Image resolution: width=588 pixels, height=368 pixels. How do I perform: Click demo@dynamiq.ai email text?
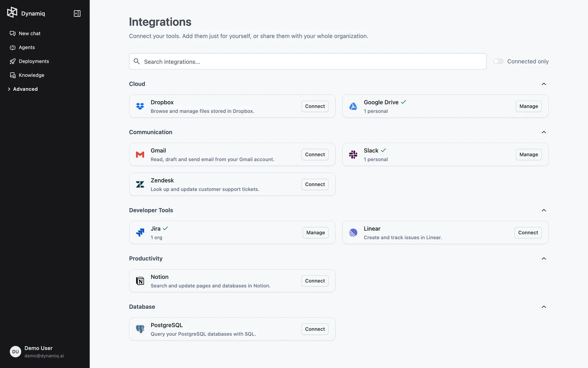(x=44, y=356)
